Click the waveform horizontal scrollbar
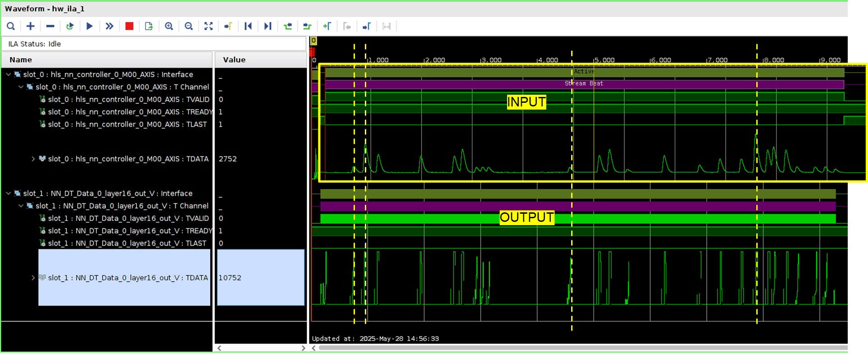The height and width of the screenshot is (358, 868). [x=581, y=348]
